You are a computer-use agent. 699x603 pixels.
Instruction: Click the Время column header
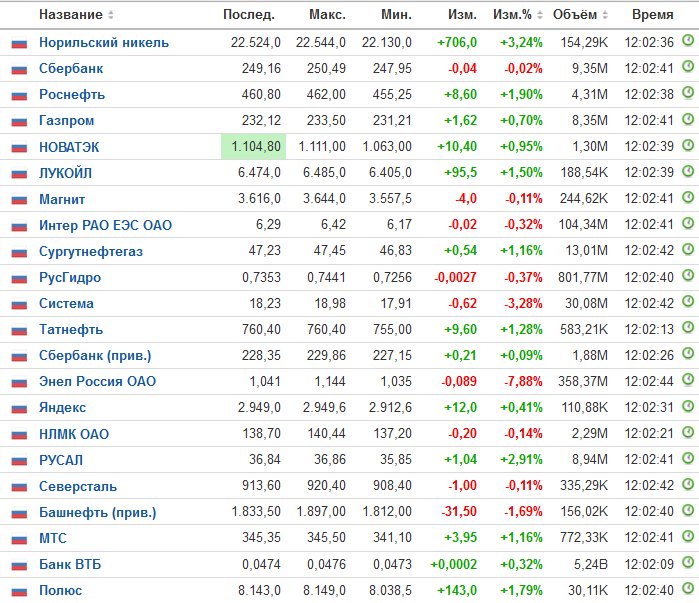(x=653, y=15)
